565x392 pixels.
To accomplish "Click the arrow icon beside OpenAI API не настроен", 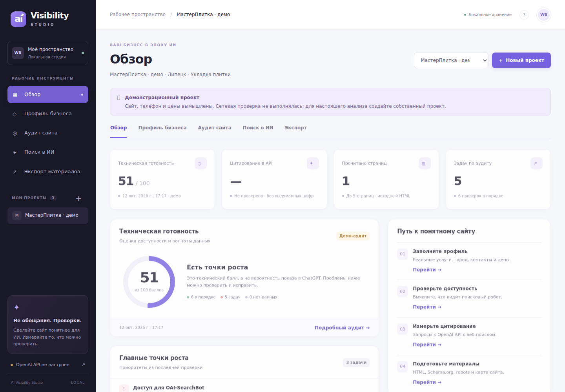I will [84, 365].
